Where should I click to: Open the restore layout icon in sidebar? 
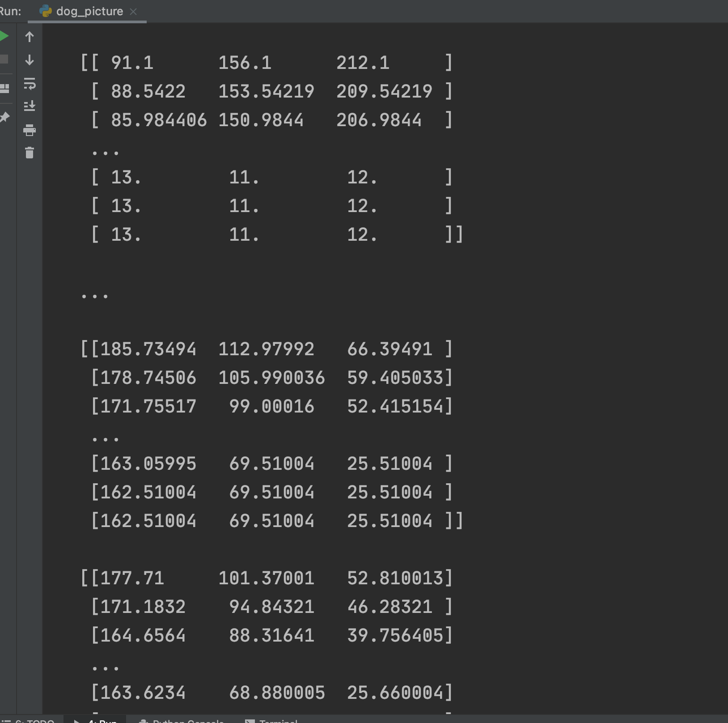4,88
